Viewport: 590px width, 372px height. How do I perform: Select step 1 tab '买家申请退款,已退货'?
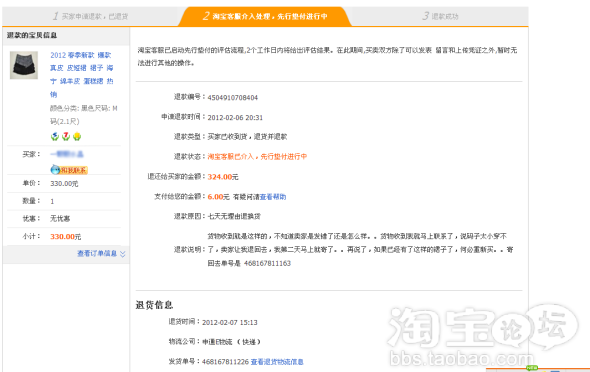tap(91, 16)
